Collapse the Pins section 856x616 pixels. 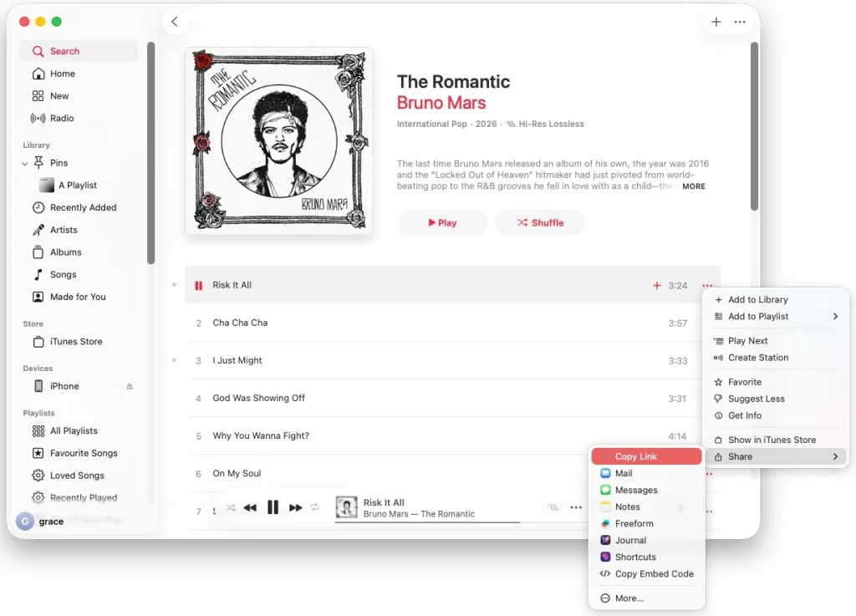[x=24, y=163]
